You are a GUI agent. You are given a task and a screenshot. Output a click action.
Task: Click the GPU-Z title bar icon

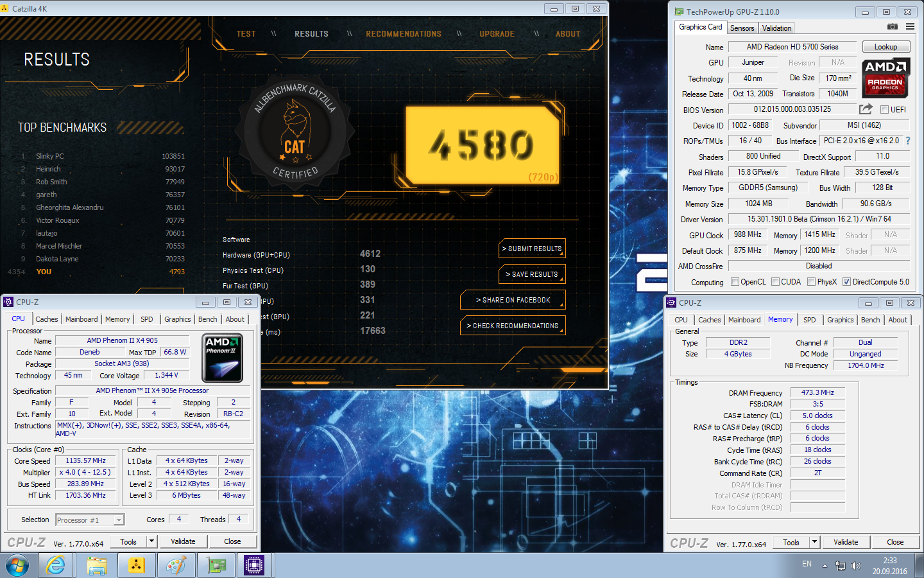pos(680,12)
